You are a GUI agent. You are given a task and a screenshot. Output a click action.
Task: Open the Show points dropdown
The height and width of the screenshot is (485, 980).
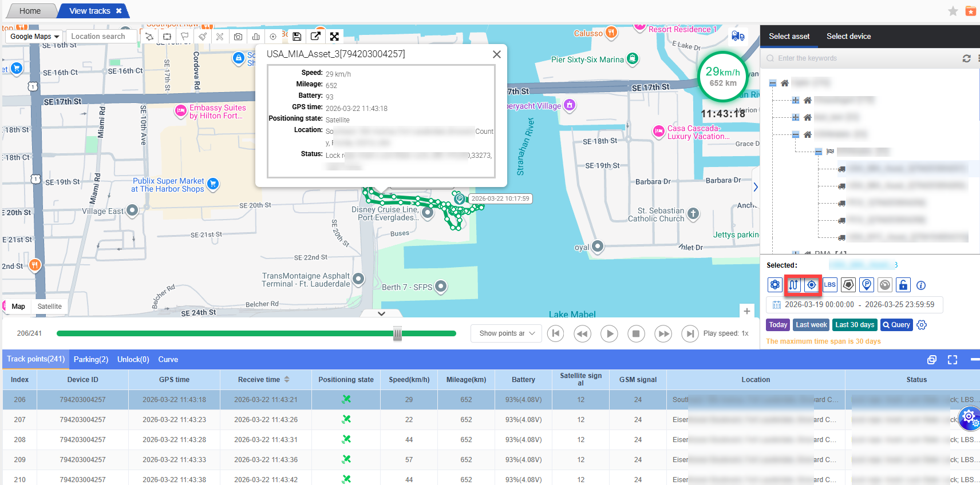click(507, 333)
